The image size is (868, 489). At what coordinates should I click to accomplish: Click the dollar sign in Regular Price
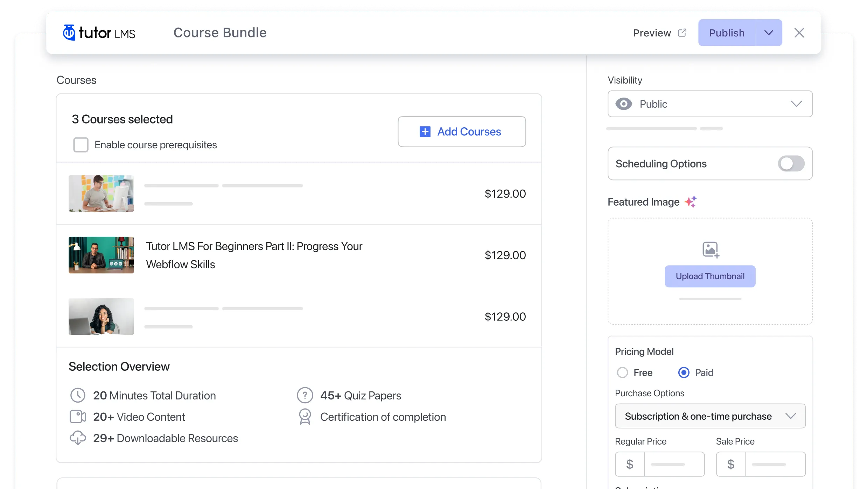[x=630, y=464]
